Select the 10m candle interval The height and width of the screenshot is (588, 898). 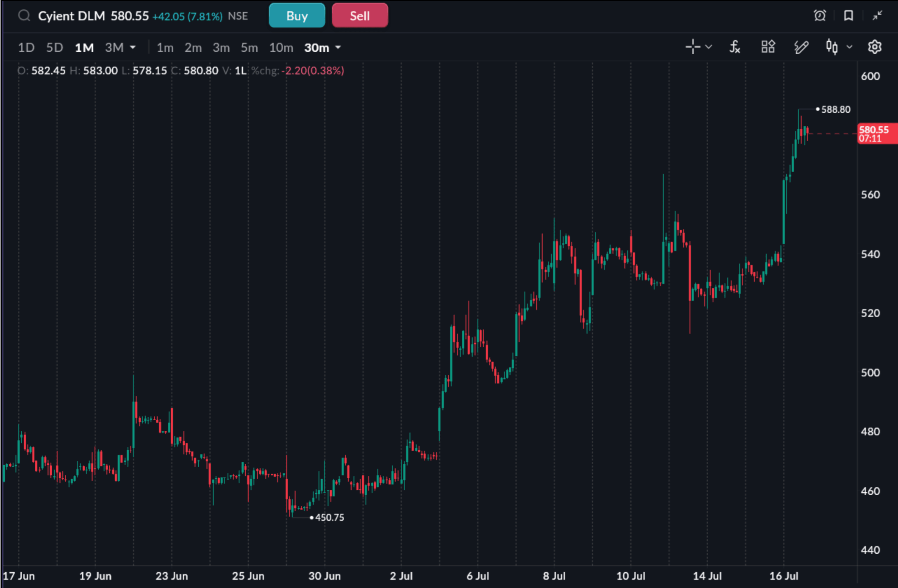(x=281, y=48)
